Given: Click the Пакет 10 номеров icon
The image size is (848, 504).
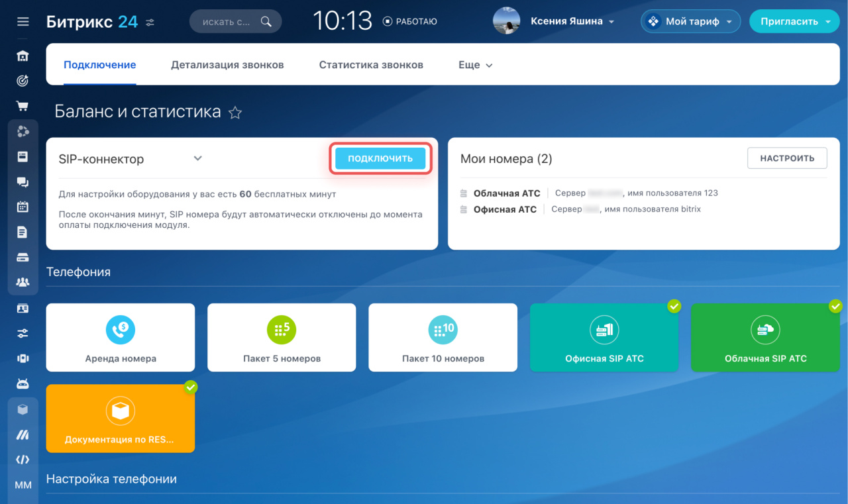Looking at the screenshot, I should coord(443,329).
